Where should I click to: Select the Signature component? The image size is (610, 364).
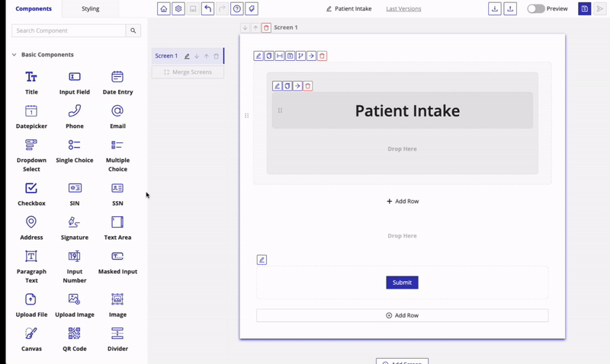74,227
